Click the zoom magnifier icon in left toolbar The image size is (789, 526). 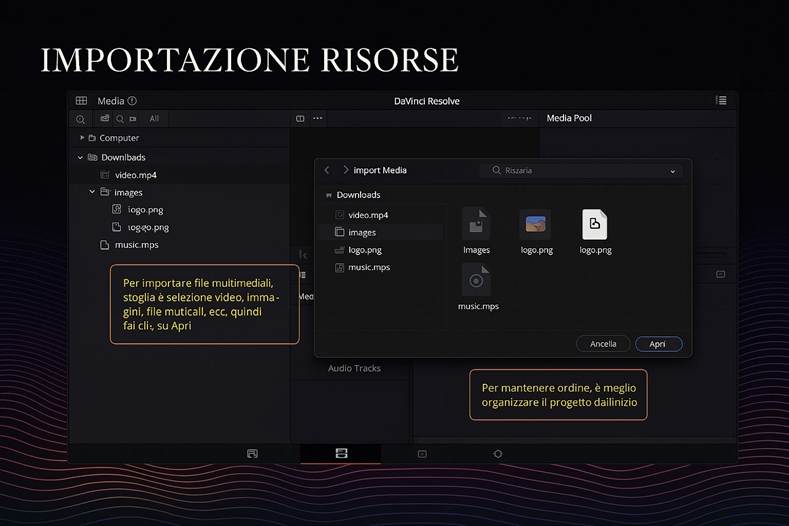(x=81, y=119)
